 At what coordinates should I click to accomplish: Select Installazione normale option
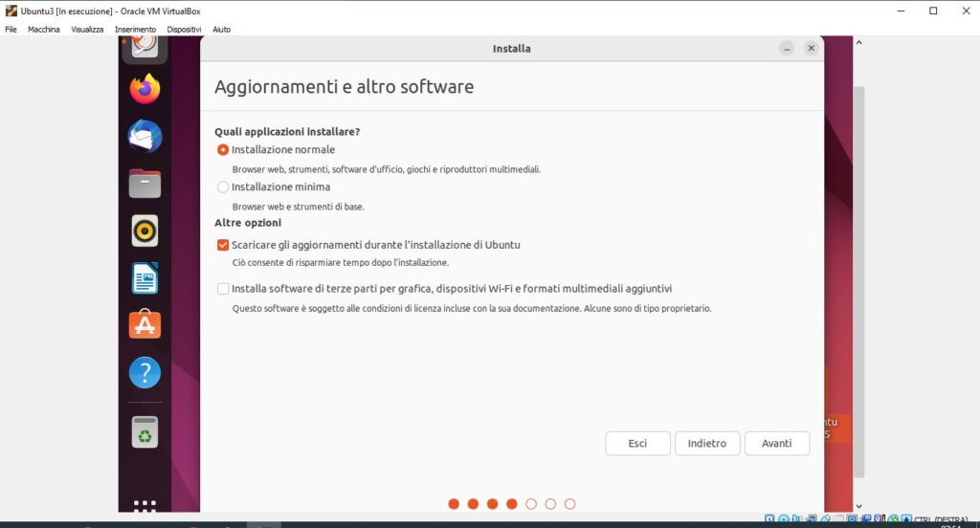(223, 150)
